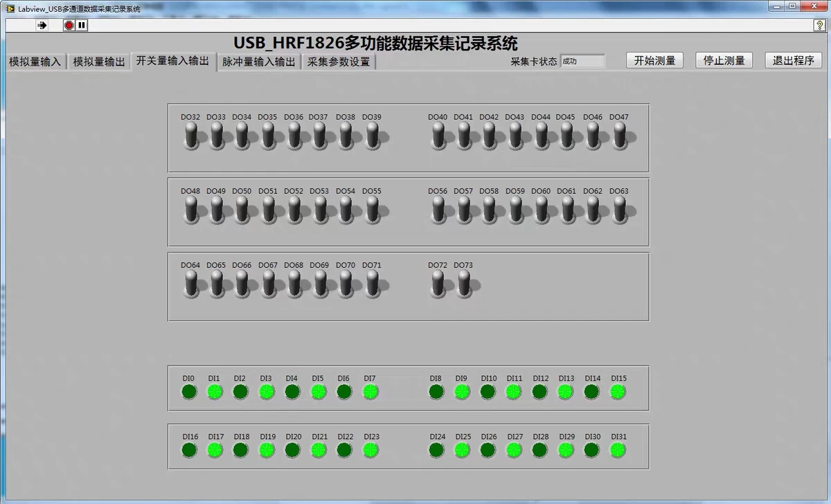Click the 采集卡状态 status field

582,61
